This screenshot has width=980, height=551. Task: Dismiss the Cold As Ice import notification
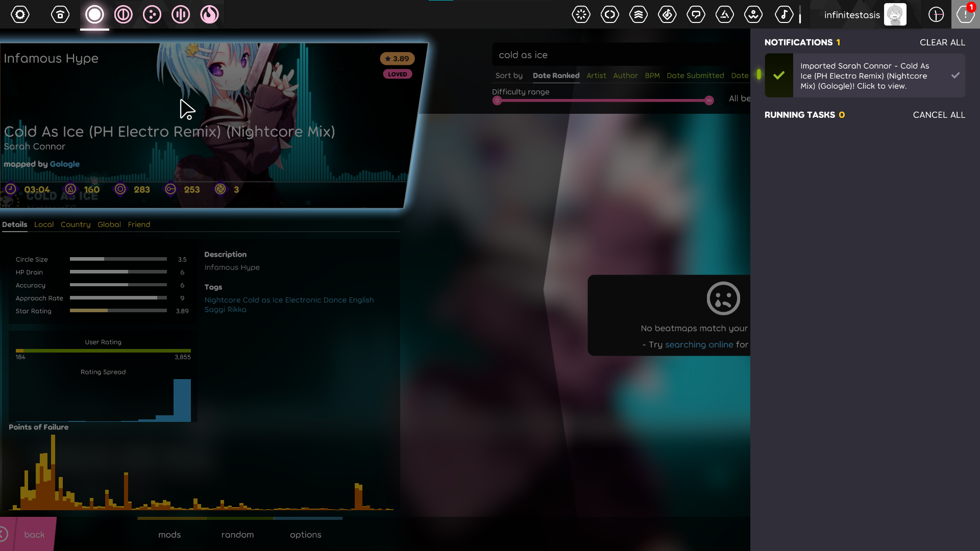coord(955,75)
